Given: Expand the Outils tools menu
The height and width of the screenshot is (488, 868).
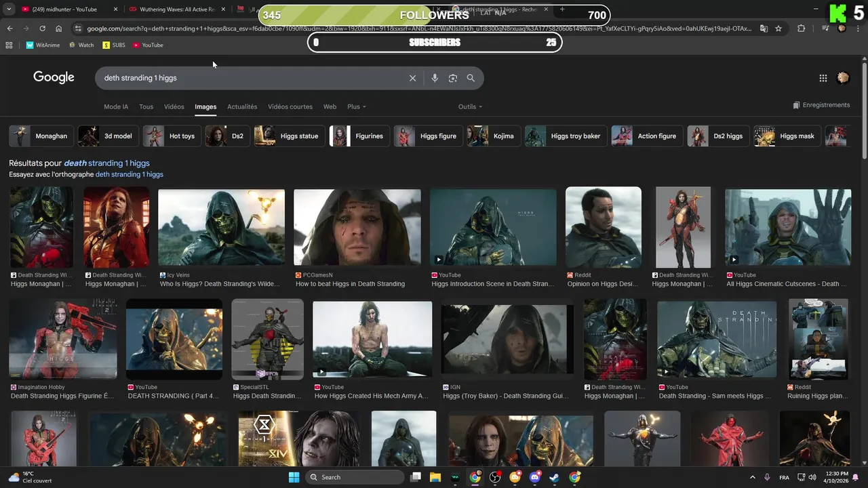Looking at the screenshot, I should [470, 106].
